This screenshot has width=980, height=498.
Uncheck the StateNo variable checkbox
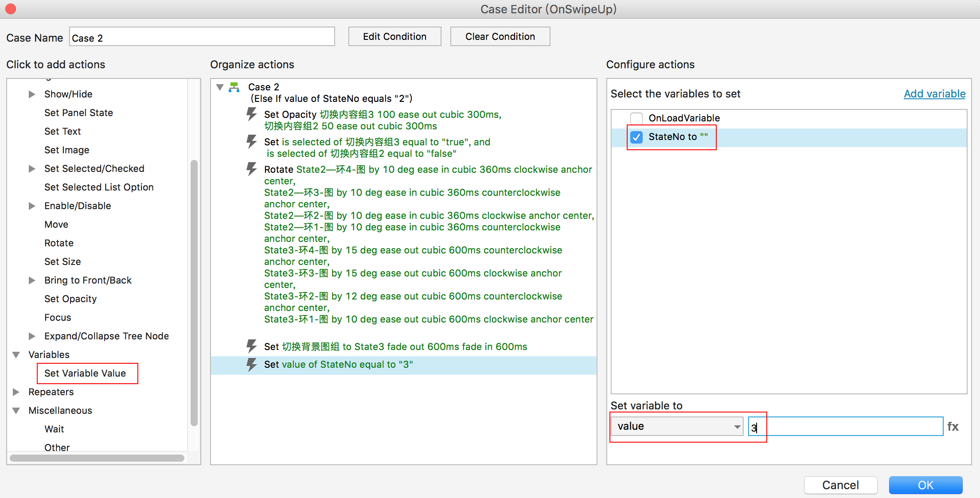(x=636, y=137)
